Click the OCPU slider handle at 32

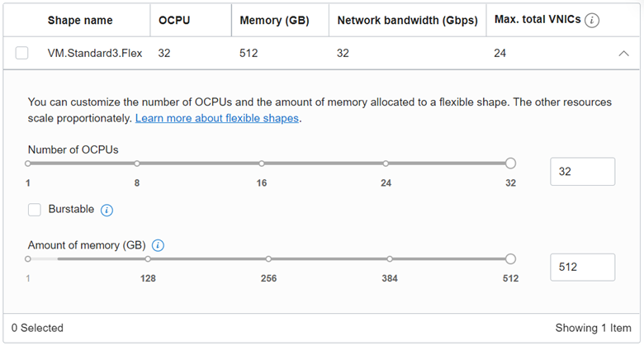[510, 164]
